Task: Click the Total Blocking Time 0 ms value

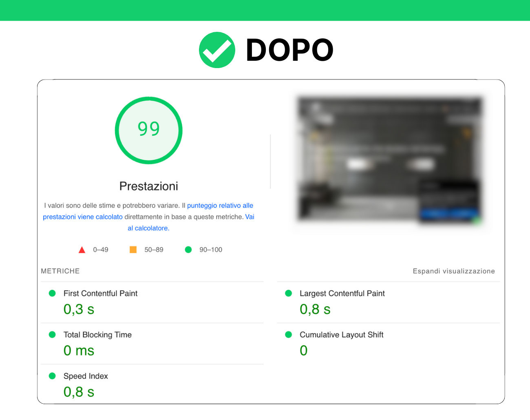Action: pos(79,351)
